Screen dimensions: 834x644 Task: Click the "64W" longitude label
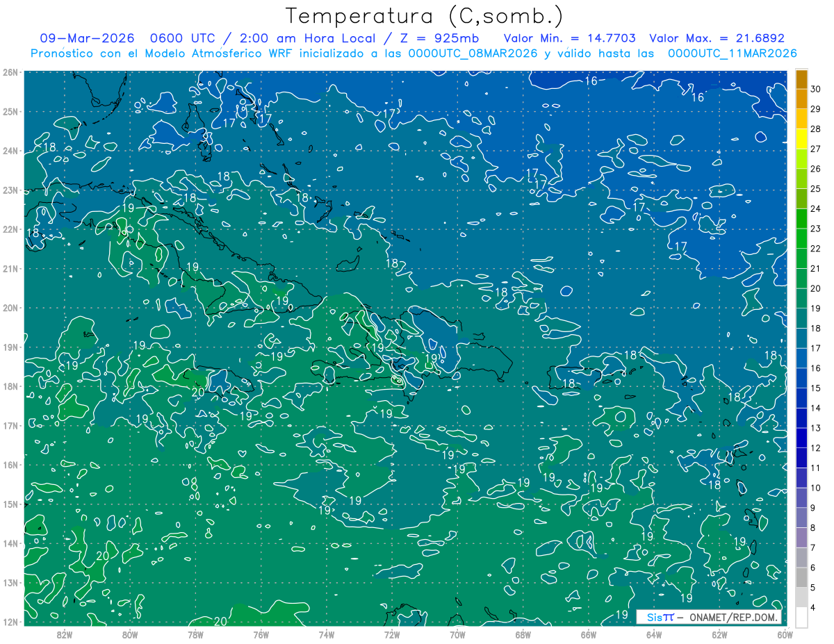pos(653,634)
